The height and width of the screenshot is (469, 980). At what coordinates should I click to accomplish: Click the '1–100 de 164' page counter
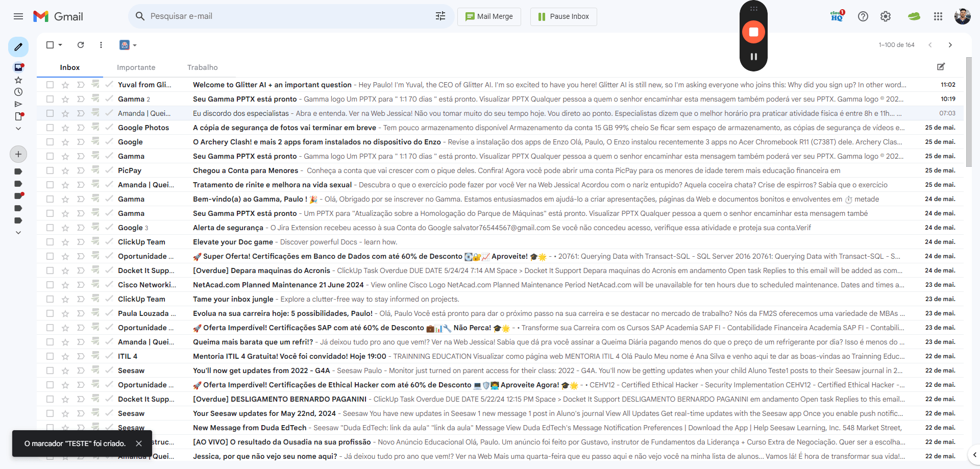tap(896, 45)
